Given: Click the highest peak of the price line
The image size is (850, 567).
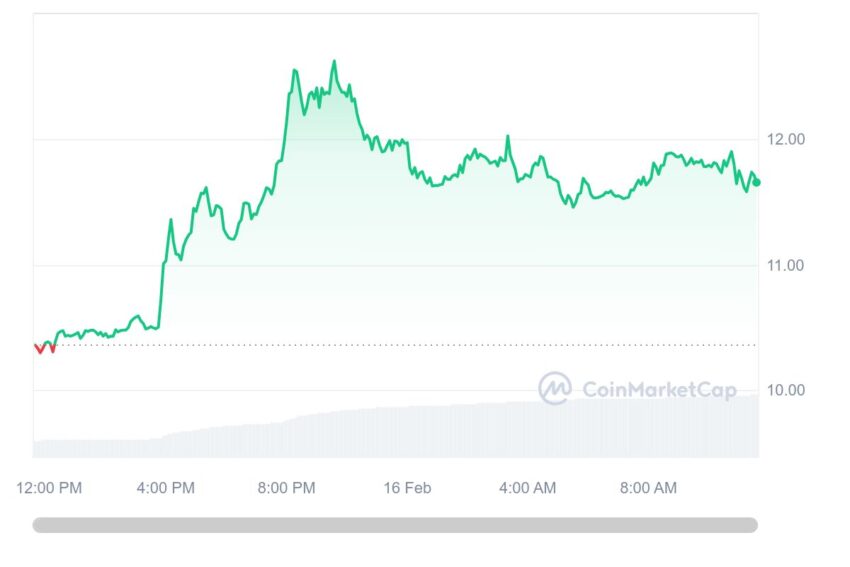Looking at the screenshot, I should click(x=334, y=61).
